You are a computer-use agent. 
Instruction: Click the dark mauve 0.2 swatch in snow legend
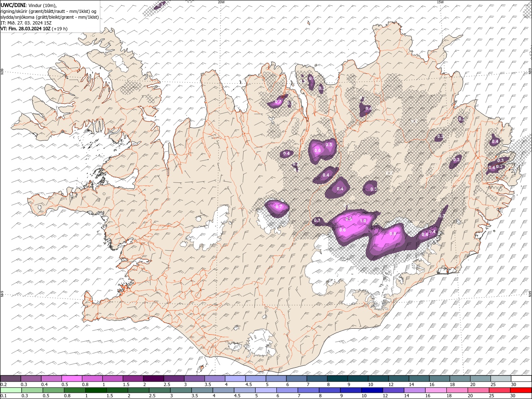tap(10, 378)
